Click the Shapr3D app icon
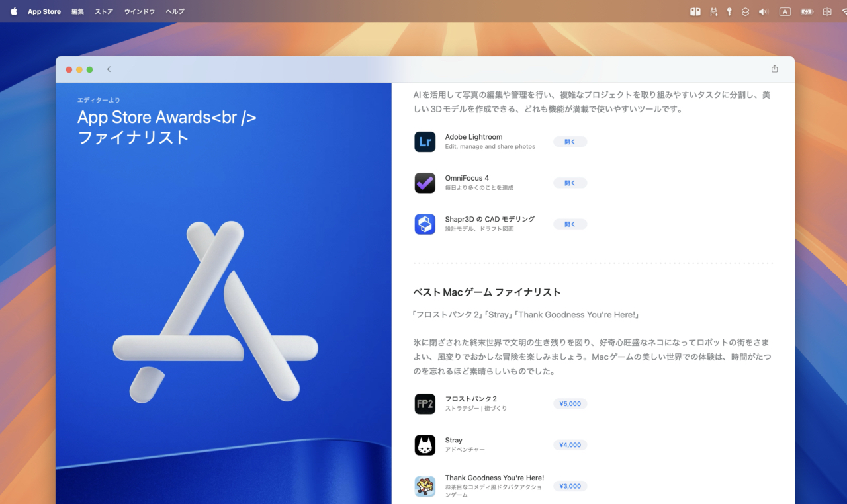Viewport: 847px width, 504px height. [x=425, y=224]
